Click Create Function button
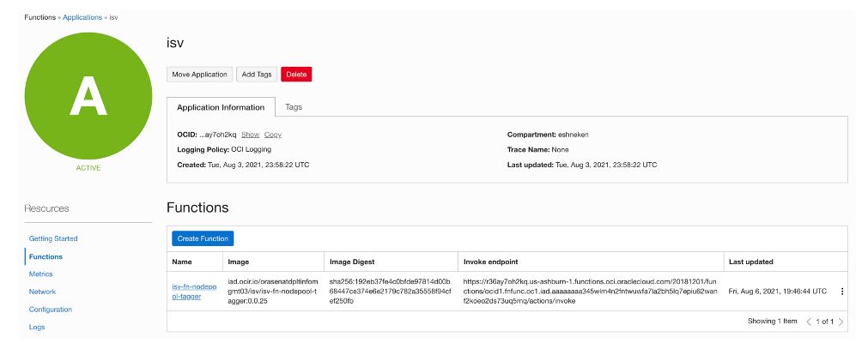The image size is (868, 349). (203, 238)
